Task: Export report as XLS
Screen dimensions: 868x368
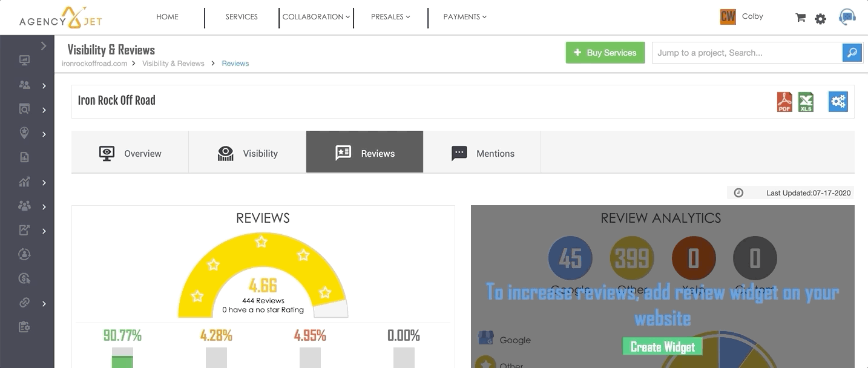Action: point(806,101)
